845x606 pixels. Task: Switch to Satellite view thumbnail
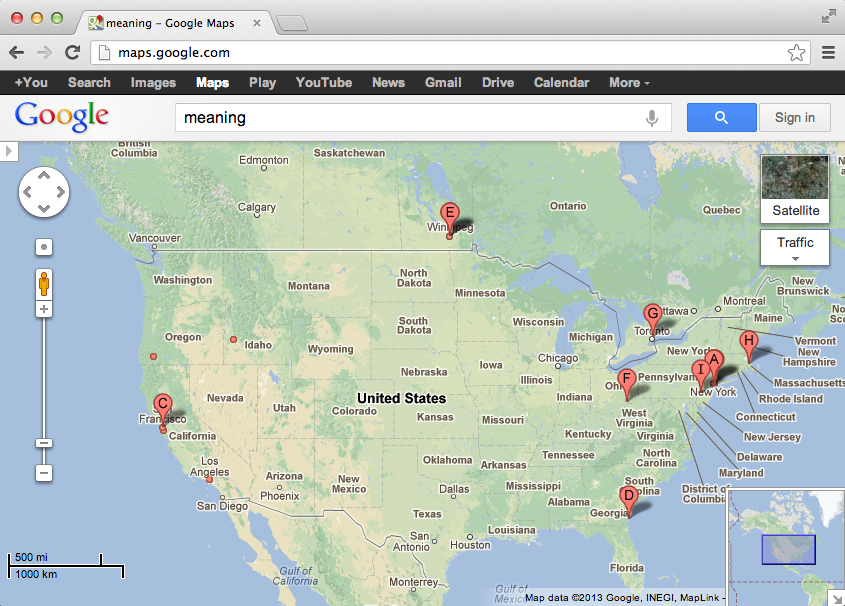tap(795, 189)
